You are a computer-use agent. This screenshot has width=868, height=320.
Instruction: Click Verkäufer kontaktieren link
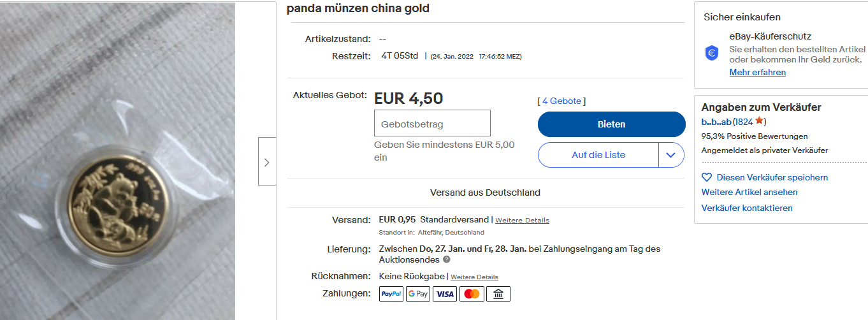point(747,208)
